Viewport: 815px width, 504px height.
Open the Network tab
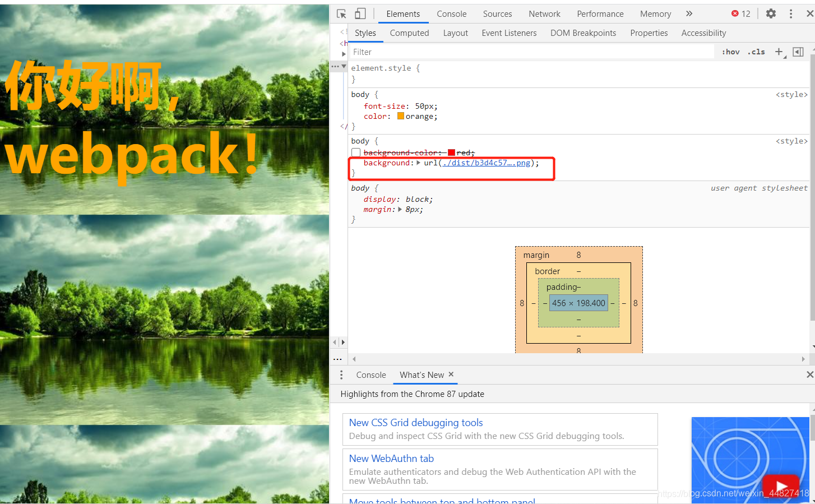[x=544, y=14]
